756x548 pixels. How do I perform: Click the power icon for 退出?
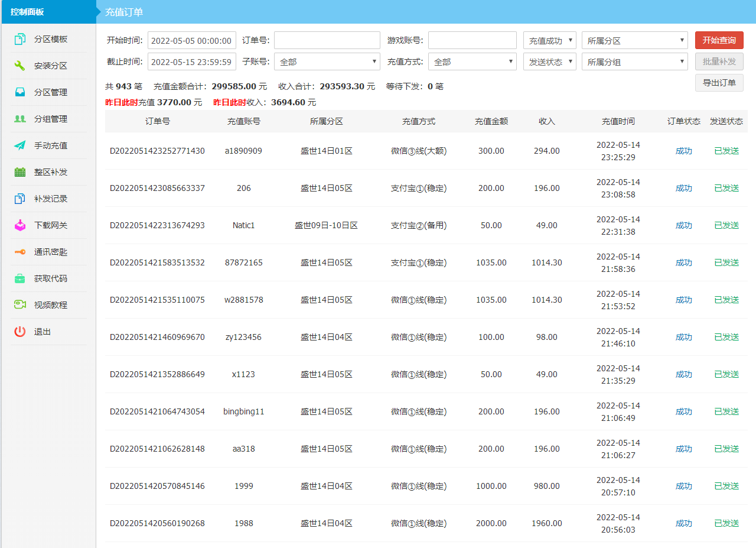(20, 332)
